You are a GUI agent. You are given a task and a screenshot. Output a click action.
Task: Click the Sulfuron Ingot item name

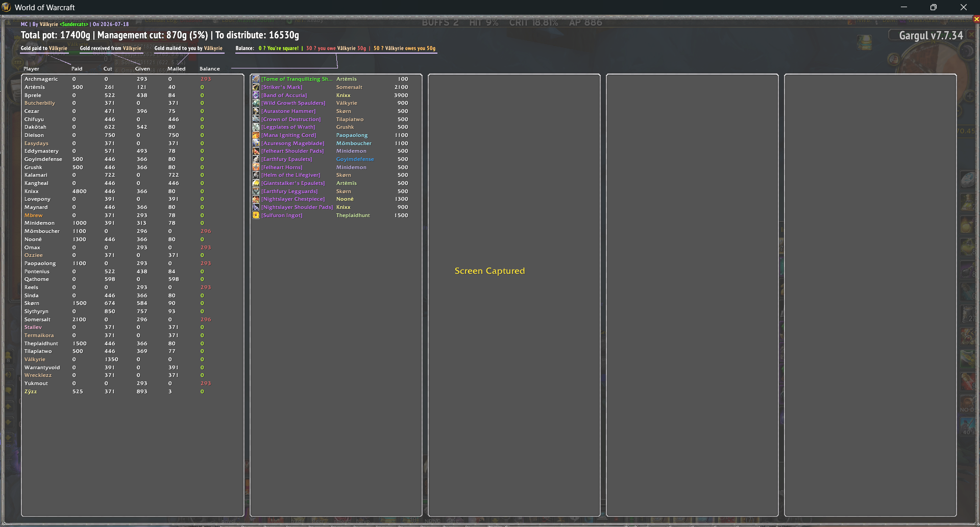point(282,215)
